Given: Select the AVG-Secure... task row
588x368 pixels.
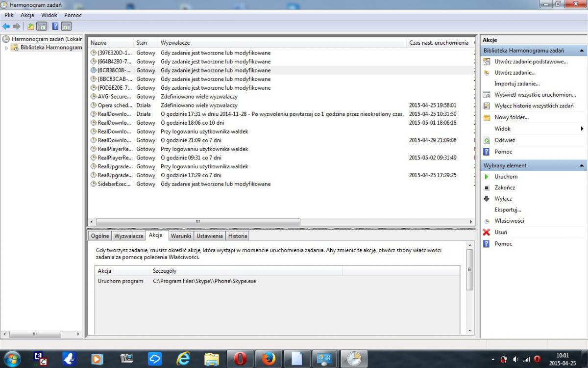Looking at the screenshot, I should coord(281,97).
